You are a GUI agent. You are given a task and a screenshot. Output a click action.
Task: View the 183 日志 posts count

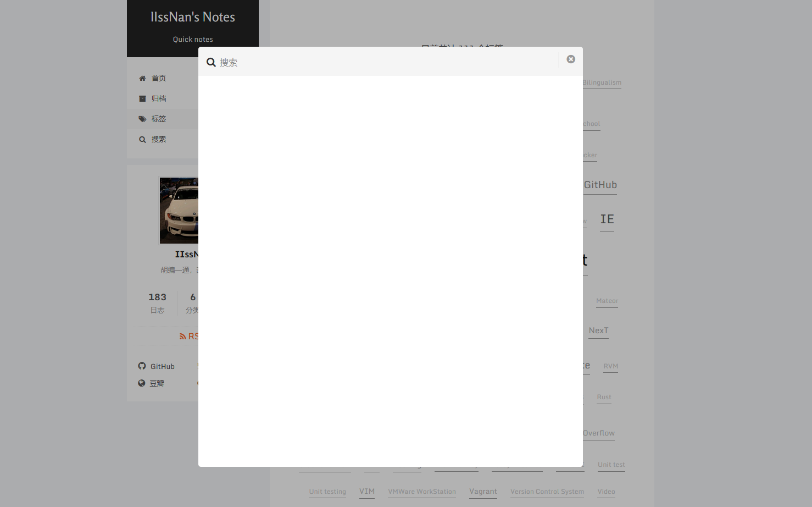[157, 303]
